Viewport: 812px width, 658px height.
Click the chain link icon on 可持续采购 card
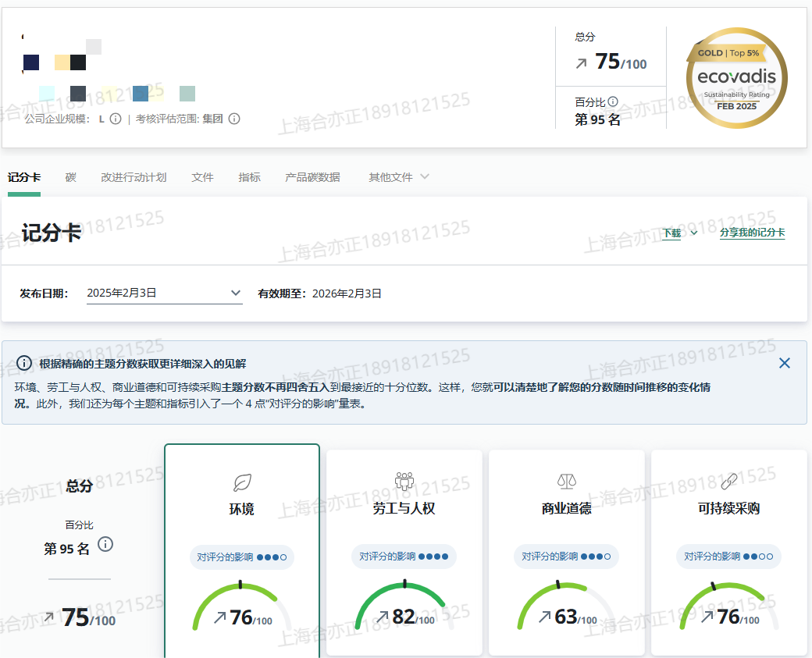coord(728,481)
